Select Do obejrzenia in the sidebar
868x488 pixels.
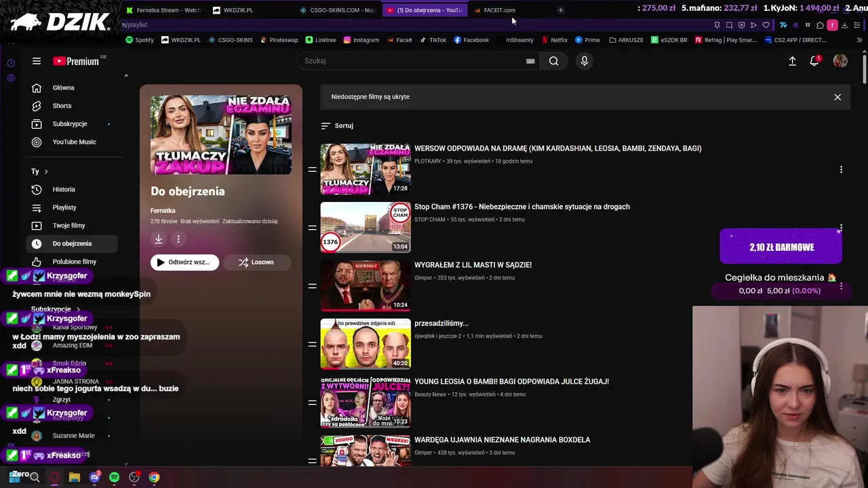pyautogui.click(x=72, y=243)
